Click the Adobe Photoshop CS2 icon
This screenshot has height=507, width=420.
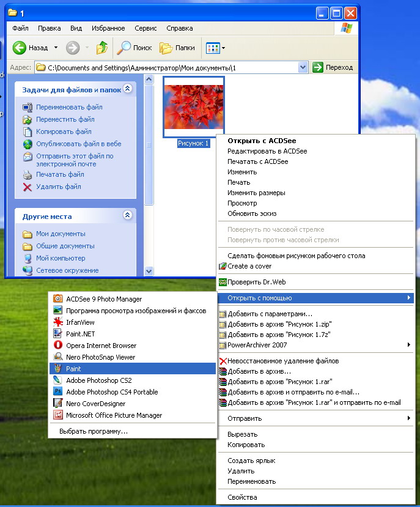[57, 380]
